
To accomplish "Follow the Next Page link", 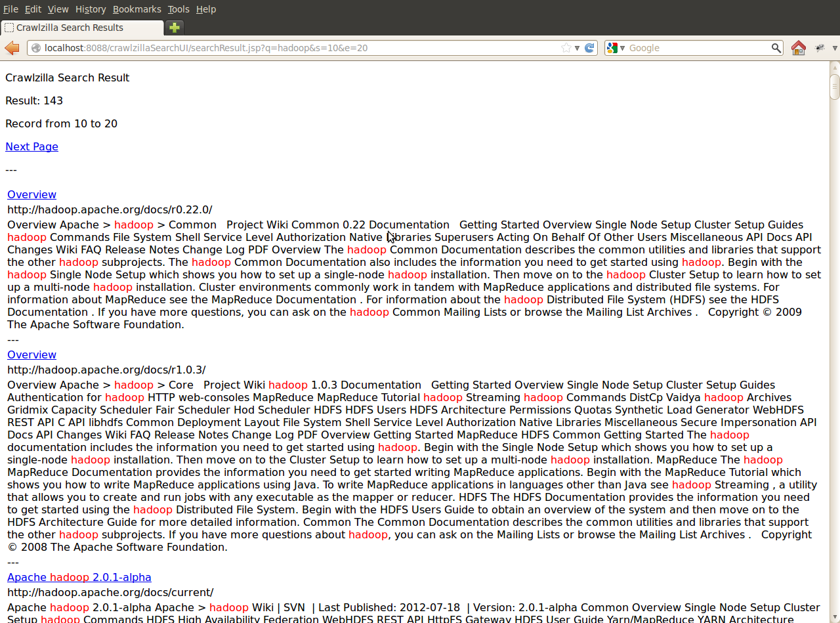I will click(31, 146).
